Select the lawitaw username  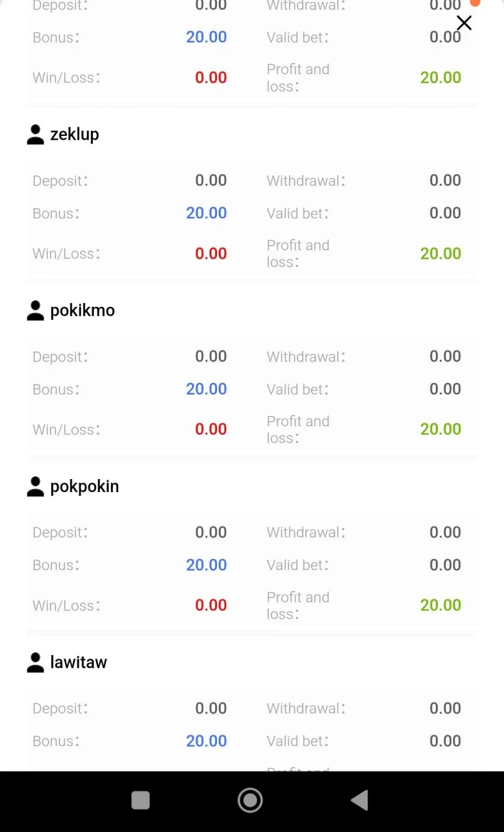pyautogui.click(x=79, y=662)
